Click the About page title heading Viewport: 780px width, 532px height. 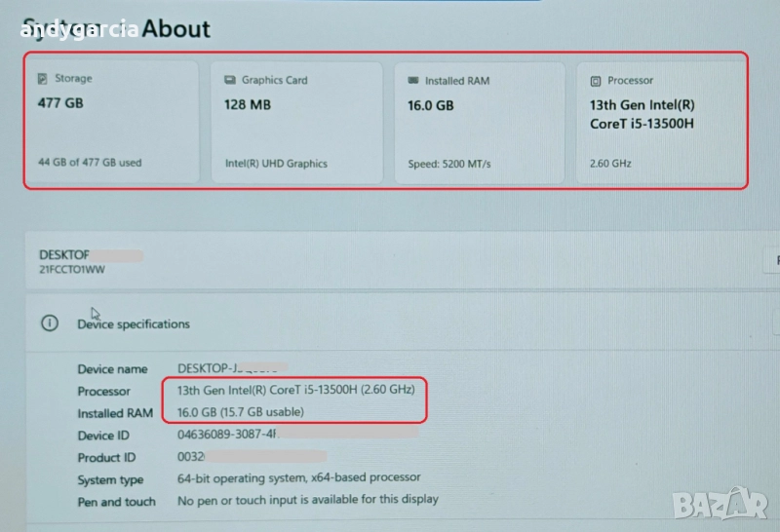pyautogui.click(x=176, y=29)
